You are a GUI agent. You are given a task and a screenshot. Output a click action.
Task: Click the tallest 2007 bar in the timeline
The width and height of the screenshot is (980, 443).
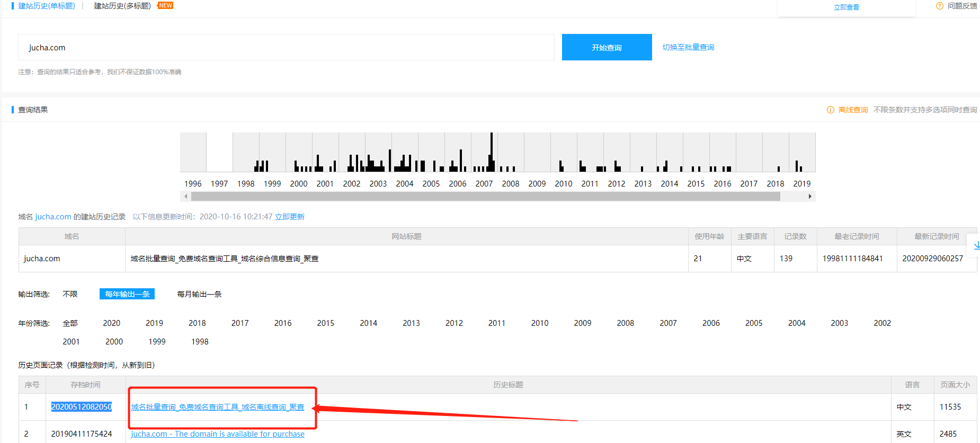tap(492, 152)
